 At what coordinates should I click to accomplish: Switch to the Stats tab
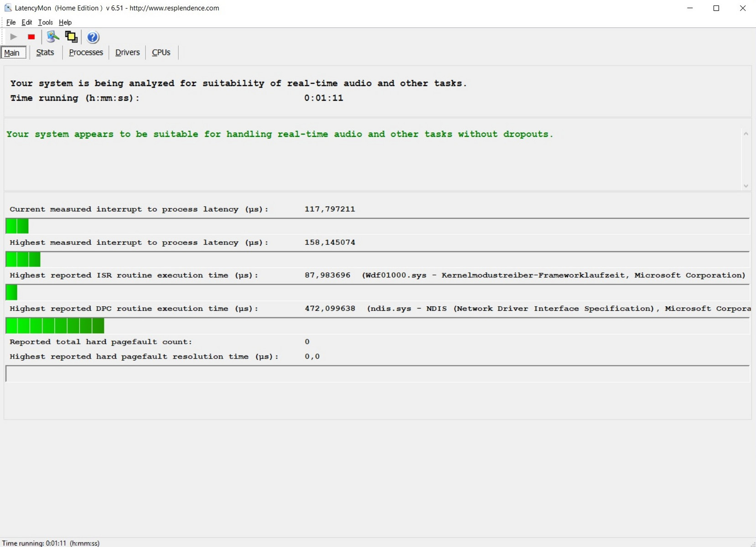45,52
